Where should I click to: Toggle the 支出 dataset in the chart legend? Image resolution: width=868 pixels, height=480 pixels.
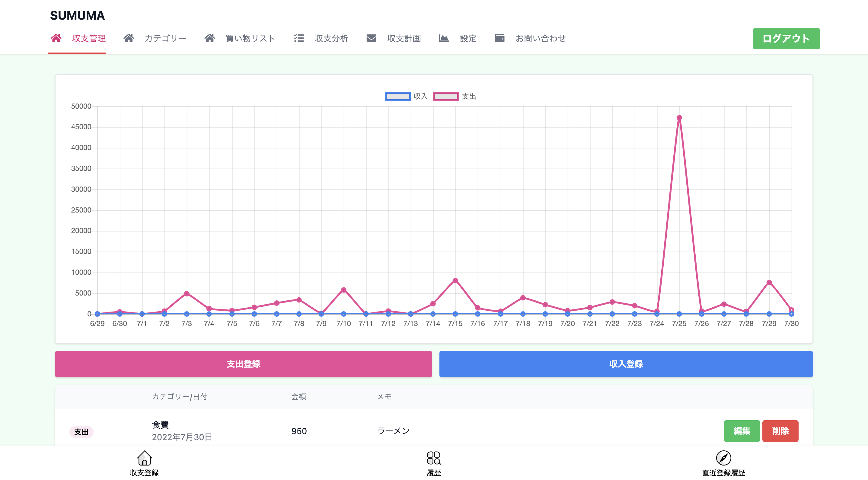tap(446, 97)
